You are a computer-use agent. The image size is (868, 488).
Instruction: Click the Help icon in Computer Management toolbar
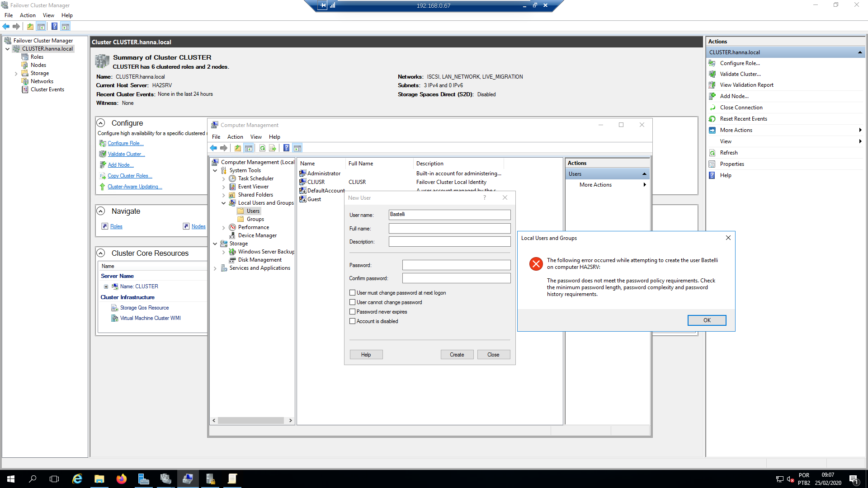click(x=287, y=148)
